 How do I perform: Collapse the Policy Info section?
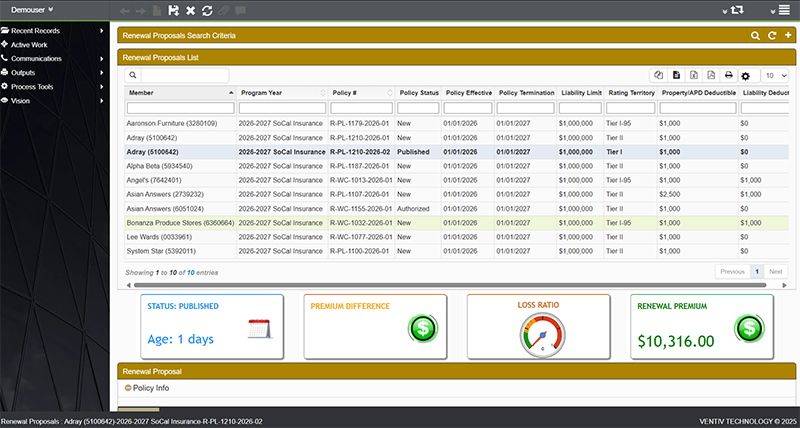point(128,386)
